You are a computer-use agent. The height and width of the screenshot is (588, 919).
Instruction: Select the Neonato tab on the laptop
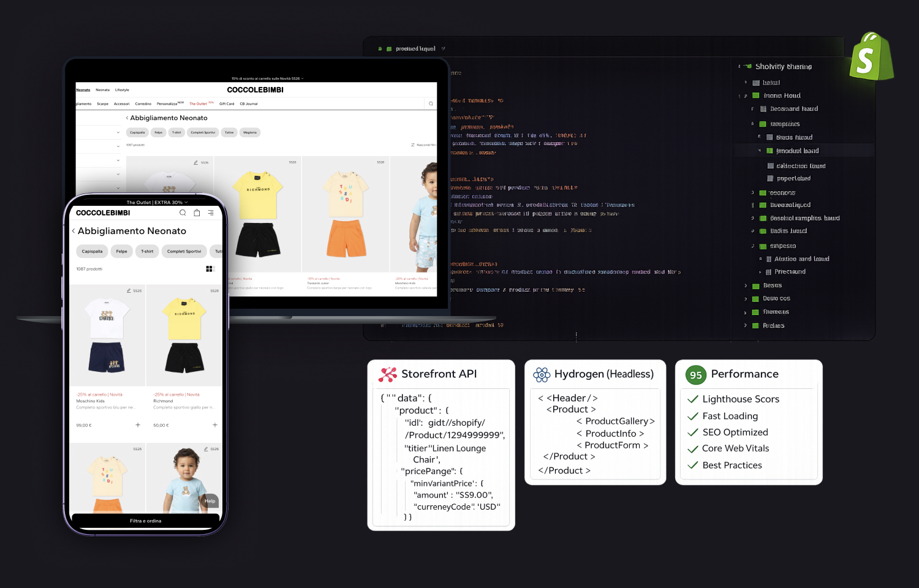tap(83, 90)
